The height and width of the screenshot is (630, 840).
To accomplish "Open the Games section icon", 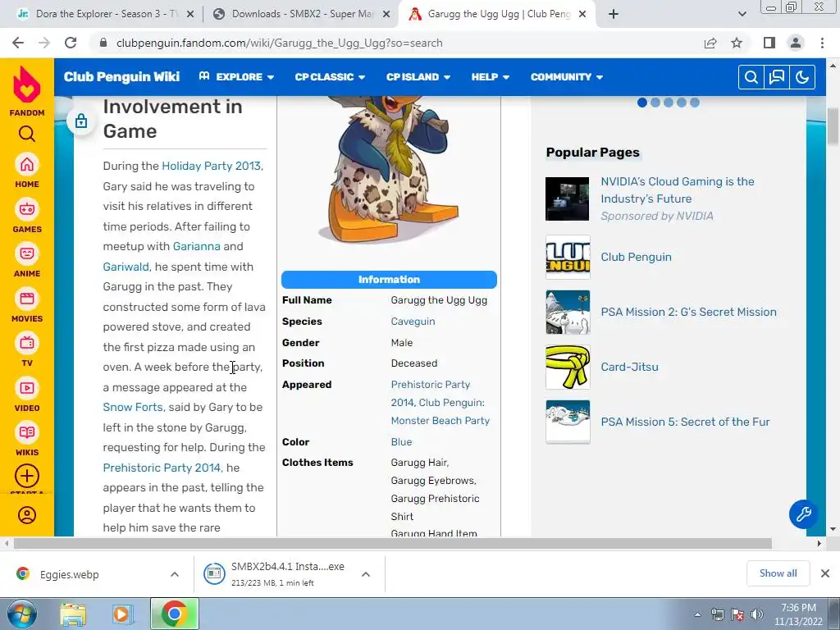I will 27,209.
